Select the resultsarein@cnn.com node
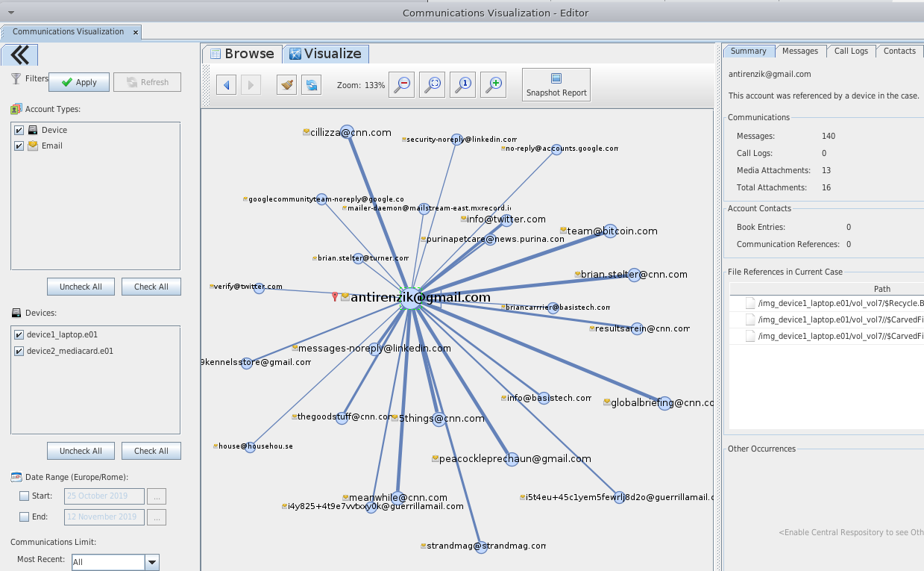 (637, 328)
